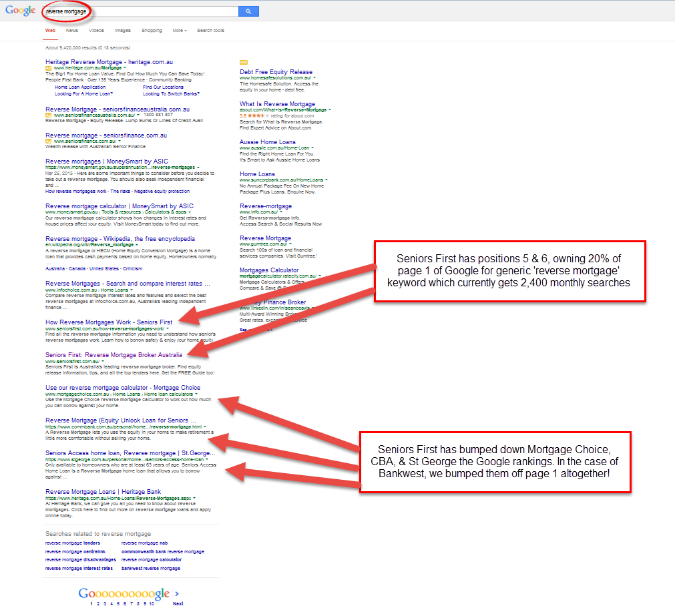The width and height of the screenshot is (675, 616).
Task: Open the Heritage Reverse Mortgage ad link
Action: coord(109,62)
